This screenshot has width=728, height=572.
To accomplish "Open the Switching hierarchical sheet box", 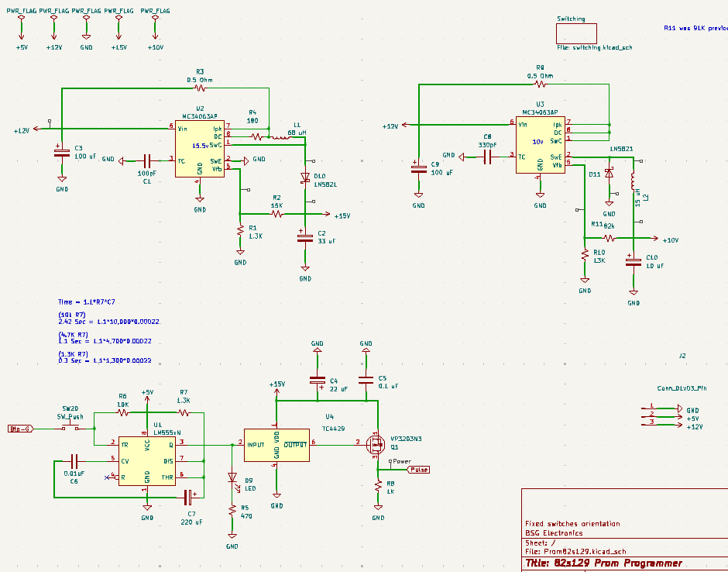I will pyautogui.click(x=576, y=33).
